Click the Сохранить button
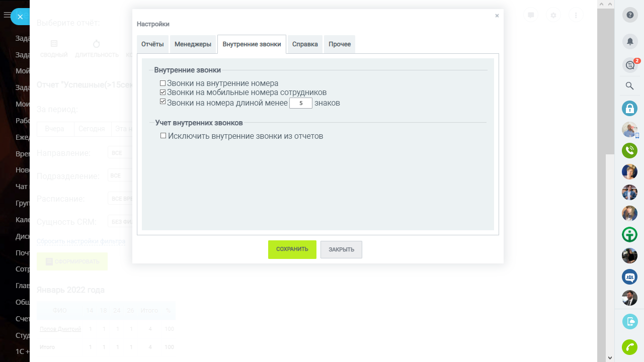The height and width of the screenshot is (362, 644). (292, 249)
